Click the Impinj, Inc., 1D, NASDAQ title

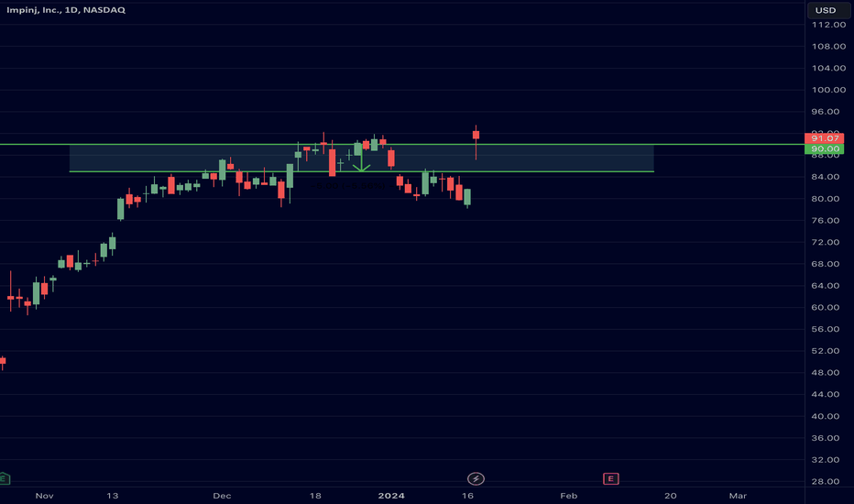[66, 10]
